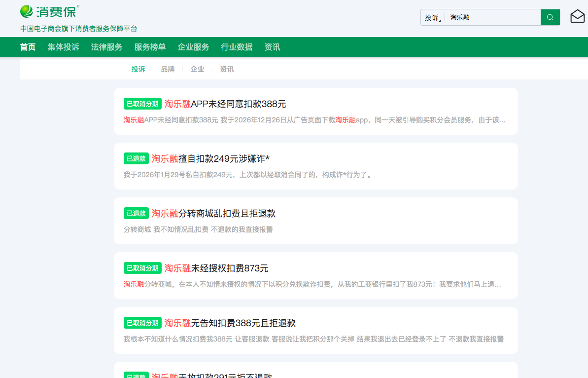This screenshot has height=378, width=588.
Task: Click the search field containing 淘乐融
Action: point(493,18)
